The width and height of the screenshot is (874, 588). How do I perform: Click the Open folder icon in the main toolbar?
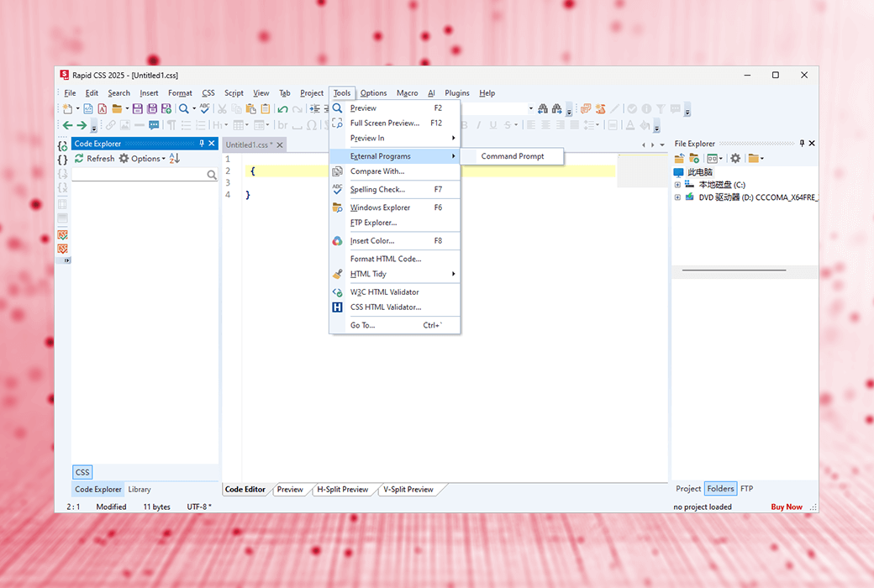(x=117, y=108)
